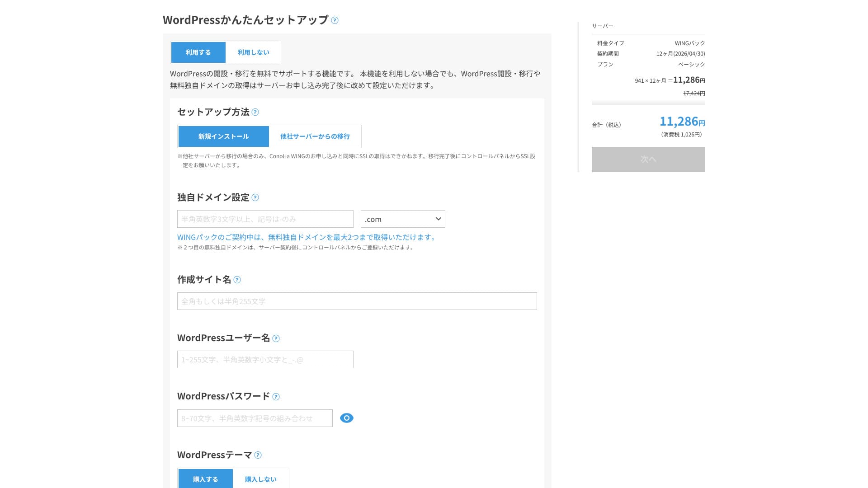Viewport: 868px width, 488px height.
Task: Switch to 他社サーバーからの移行 tab
Action: (315, 136)
